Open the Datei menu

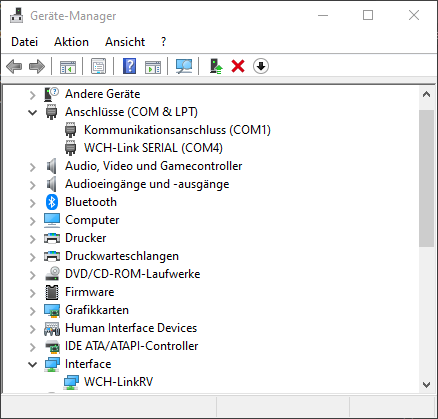24,42
